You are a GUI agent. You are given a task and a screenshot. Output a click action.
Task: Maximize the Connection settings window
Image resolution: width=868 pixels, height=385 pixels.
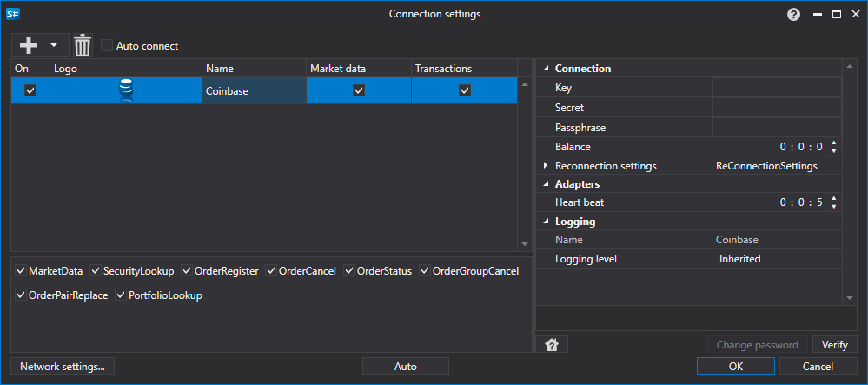837,15
